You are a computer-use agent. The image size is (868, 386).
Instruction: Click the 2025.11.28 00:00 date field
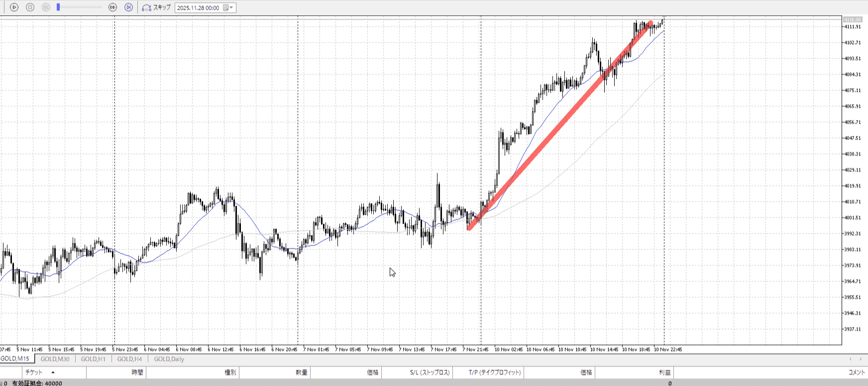click(x=198, y=8)
